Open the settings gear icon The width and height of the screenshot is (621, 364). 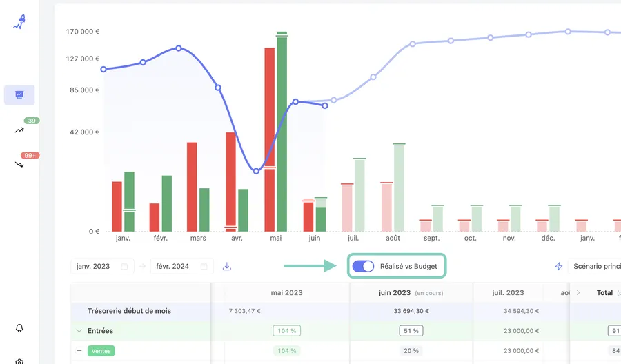pyautogui.click(x=19, y=361)
